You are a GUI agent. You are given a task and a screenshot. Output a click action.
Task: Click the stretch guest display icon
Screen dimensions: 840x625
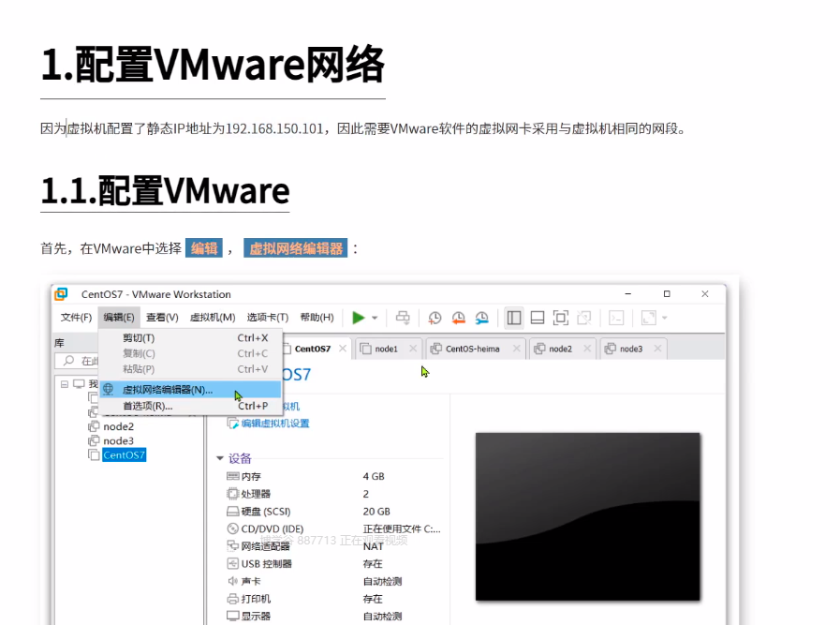pyautogui.click(x=649, y=318)
